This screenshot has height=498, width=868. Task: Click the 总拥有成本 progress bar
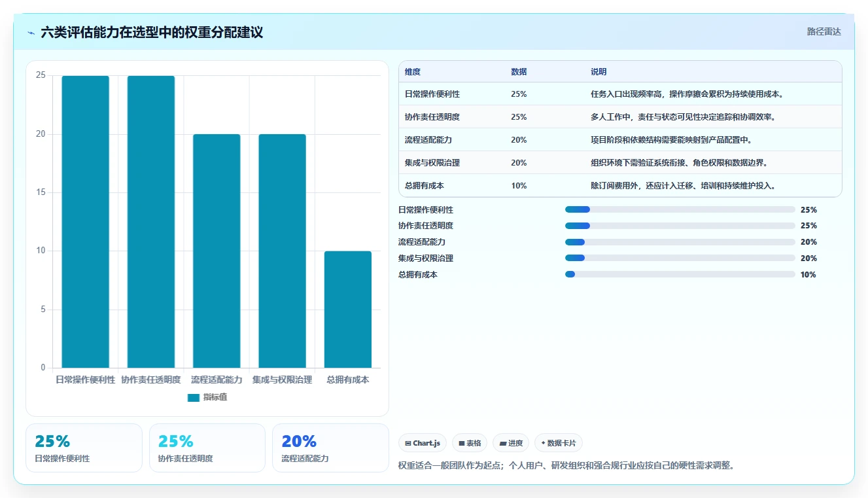(680, 274)
